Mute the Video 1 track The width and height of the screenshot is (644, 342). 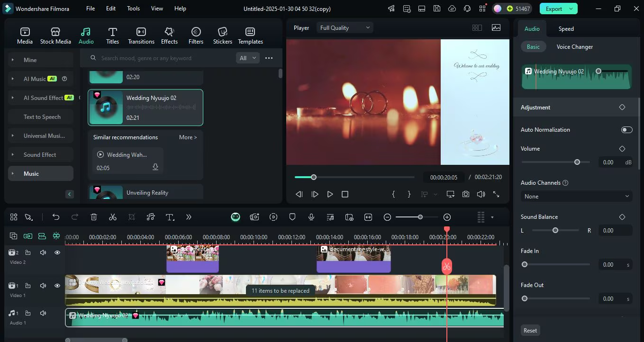tap(43, 286)
